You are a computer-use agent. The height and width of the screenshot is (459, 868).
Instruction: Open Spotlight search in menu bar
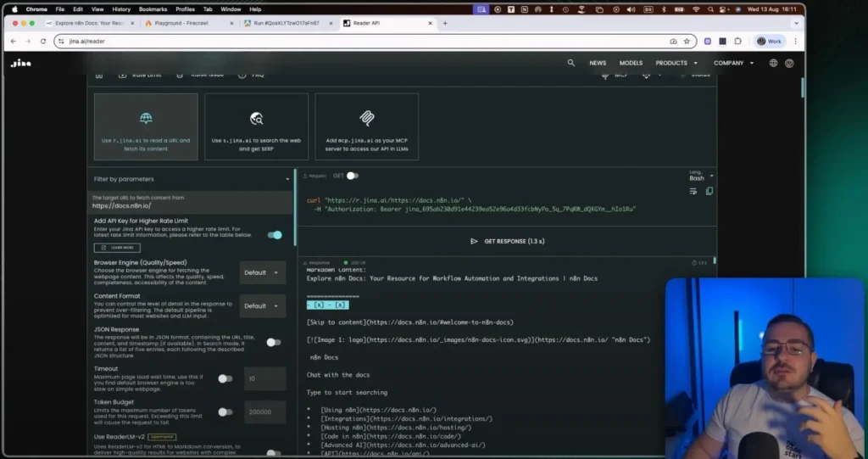click(x=710, y=9)
